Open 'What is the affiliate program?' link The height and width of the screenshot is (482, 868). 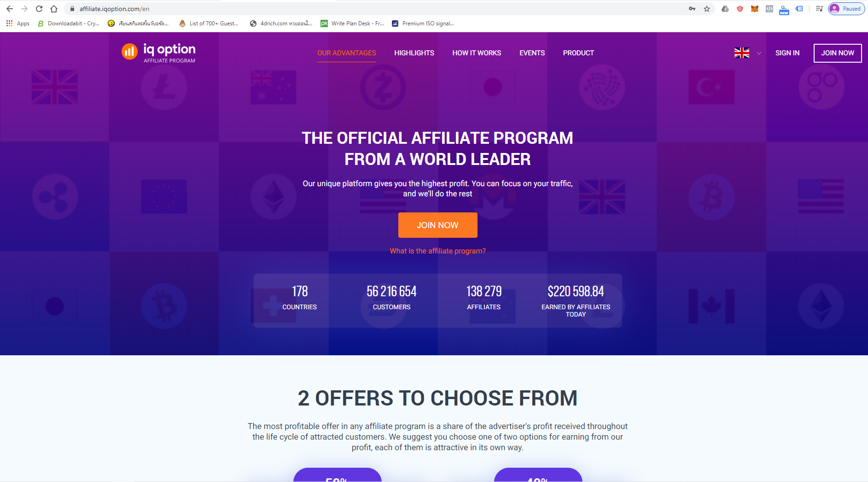pos(437,251)
